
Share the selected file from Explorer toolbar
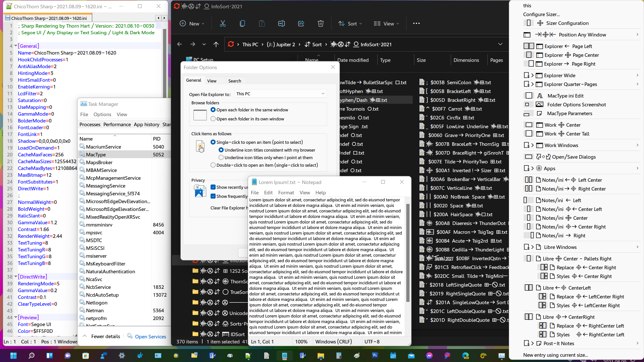tap(301, 23)
